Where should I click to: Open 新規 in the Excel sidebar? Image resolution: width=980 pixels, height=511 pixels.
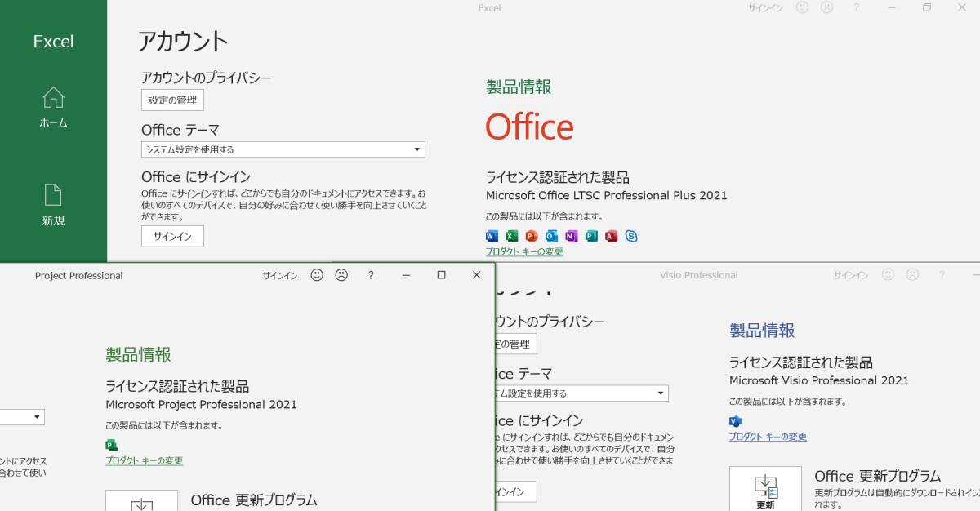coord(53,205)
